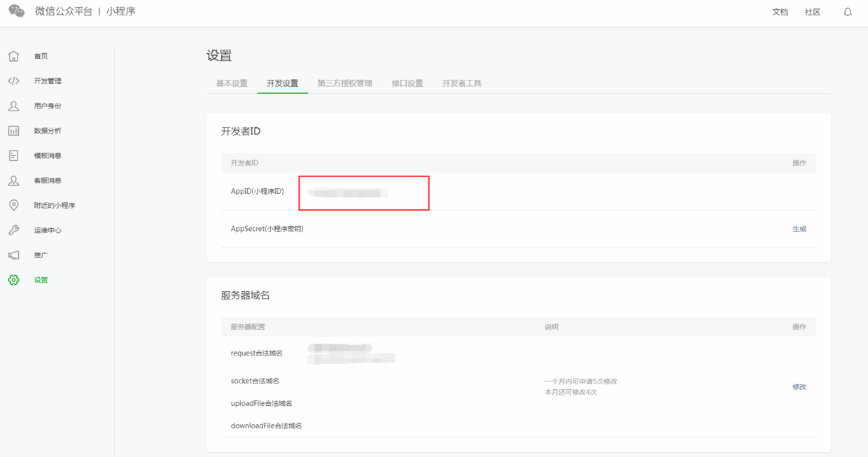The width and height of the screenshot is (868, 457).
Task: Click the 本月还可修改4次 note
Action: pos(571,392)
